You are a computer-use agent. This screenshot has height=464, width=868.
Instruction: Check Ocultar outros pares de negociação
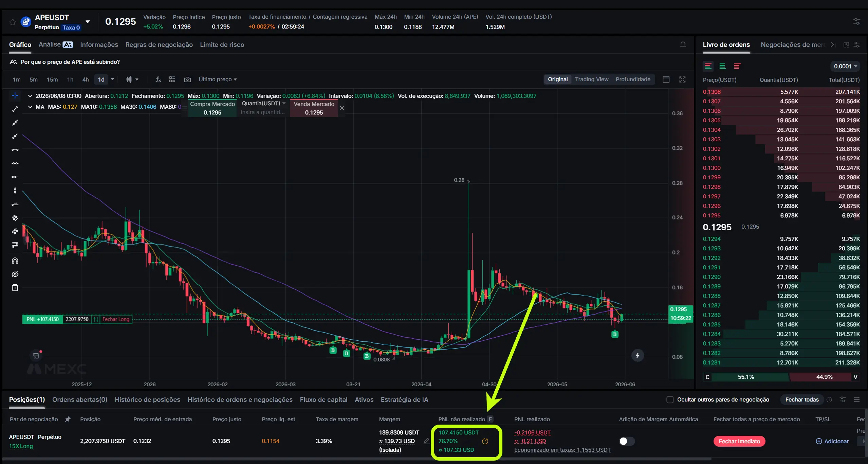tap(670, 399)
